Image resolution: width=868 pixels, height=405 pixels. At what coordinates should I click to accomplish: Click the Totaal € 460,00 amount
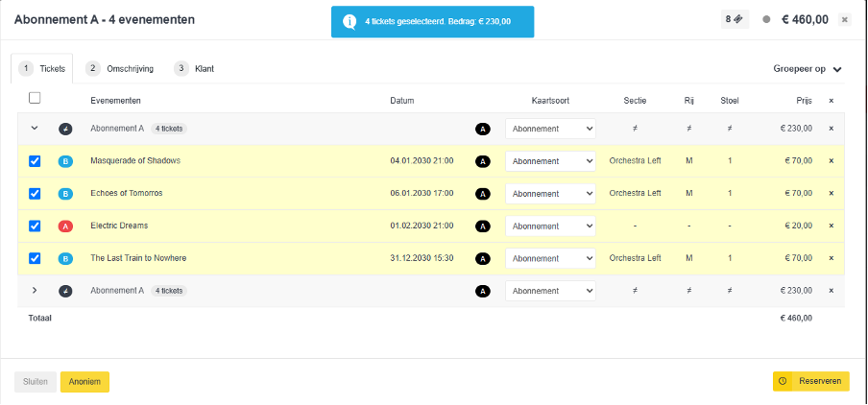pos(796,318)
